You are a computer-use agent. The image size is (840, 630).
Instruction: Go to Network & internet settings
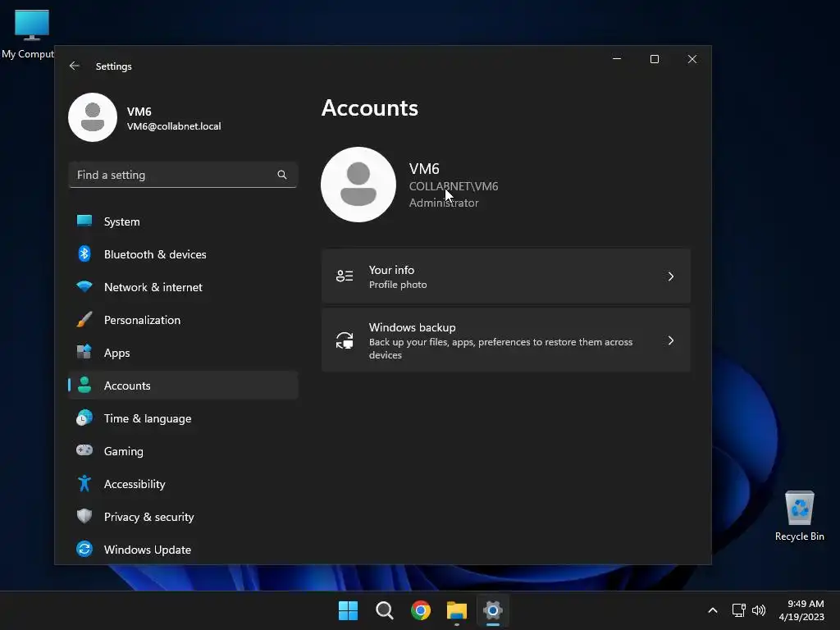183,286
